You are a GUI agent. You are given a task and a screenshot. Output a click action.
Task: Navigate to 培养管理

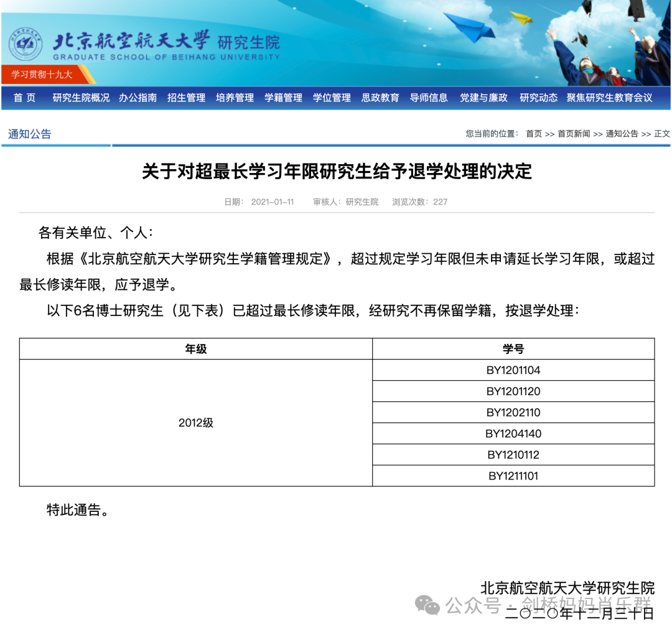point(234,98)
